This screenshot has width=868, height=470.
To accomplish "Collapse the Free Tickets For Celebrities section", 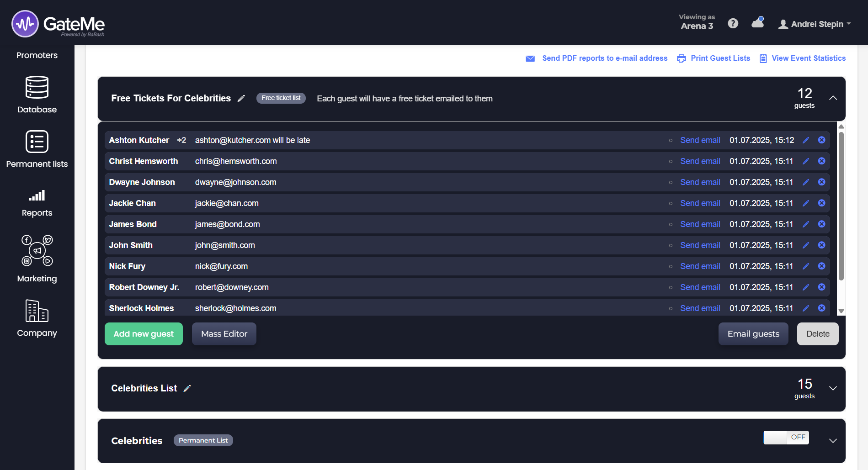I will pos(833,98).
